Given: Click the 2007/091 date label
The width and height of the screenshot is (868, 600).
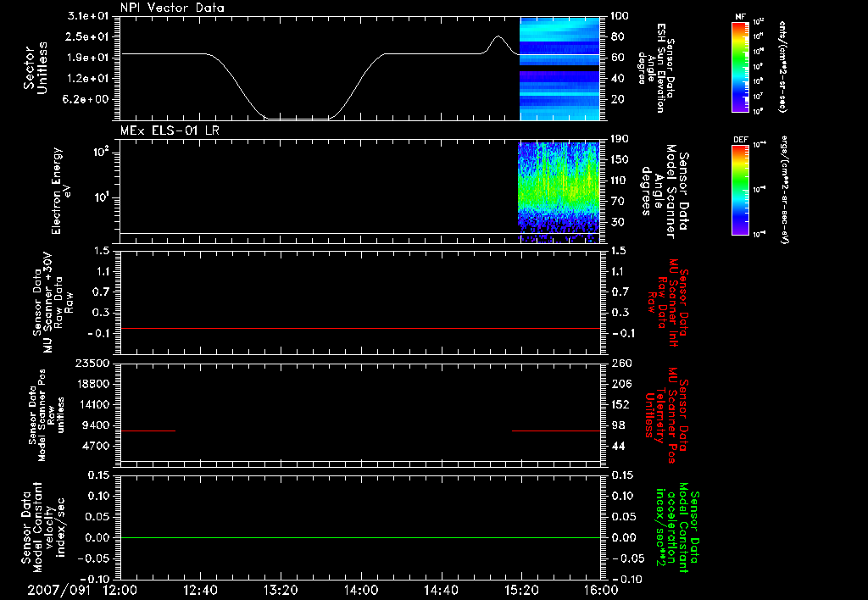Looking at the screenshot, I should click(x=58, y=591).
